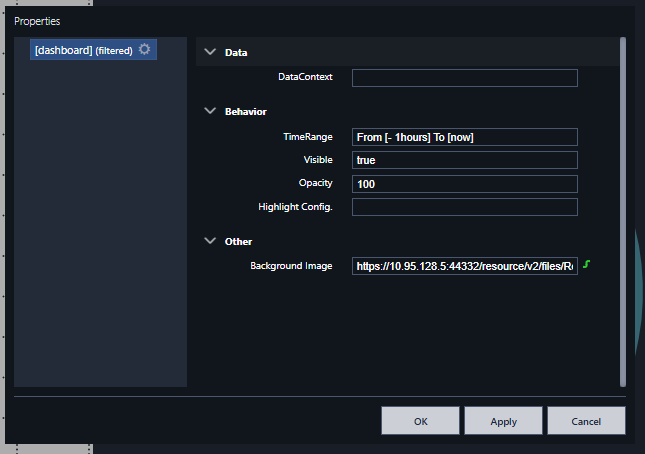Click the Properties dialog title
Screen dimensions: 645x454
pyautogui.click(x=36, y=21)
